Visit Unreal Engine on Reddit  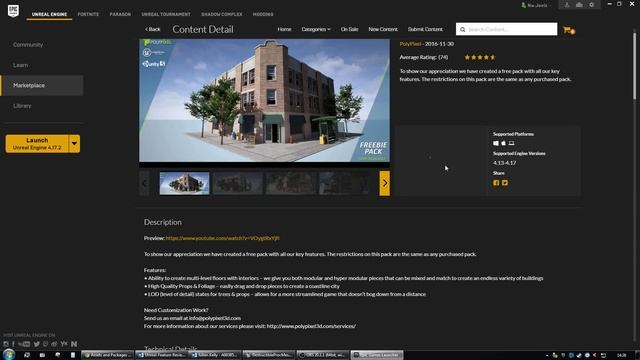click(54, 344)
